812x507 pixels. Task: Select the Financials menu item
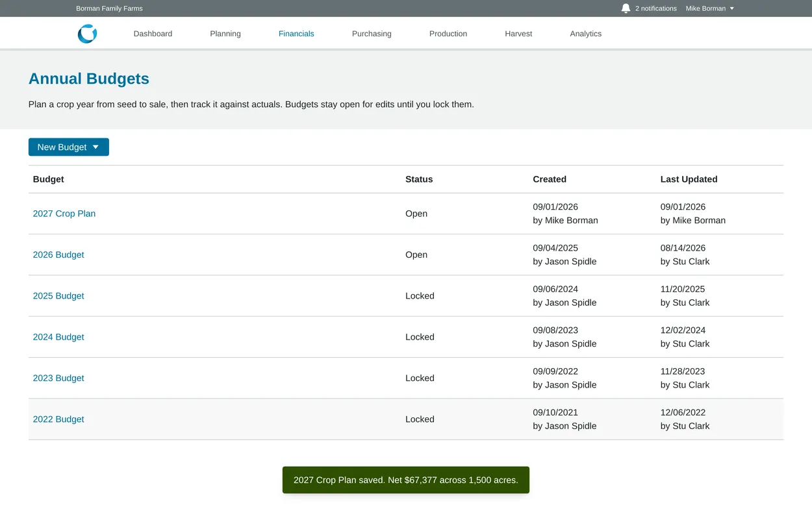[x=296, y=34]
